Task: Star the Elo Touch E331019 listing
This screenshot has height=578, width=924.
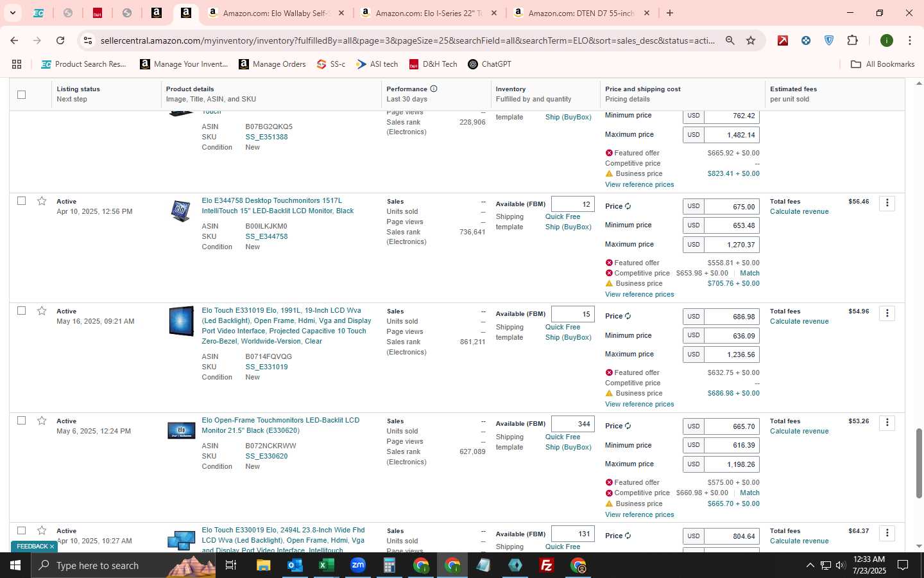Action: [42, 311]
